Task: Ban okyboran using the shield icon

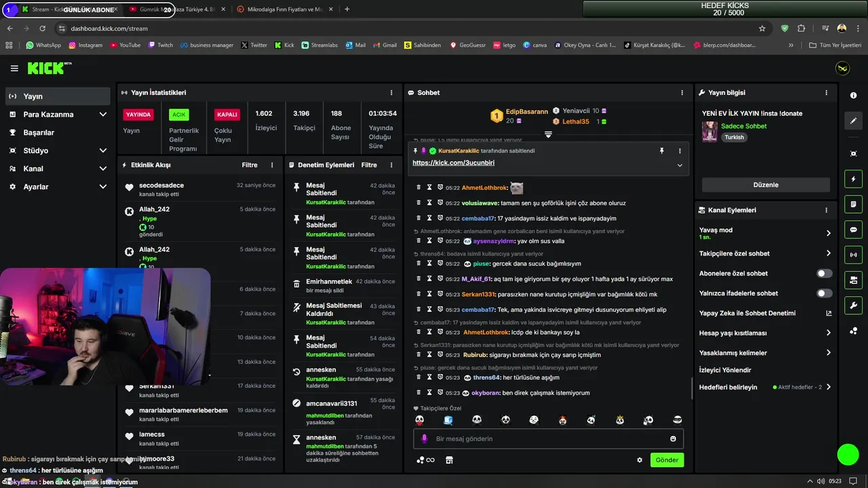Action: pos(440,392)
